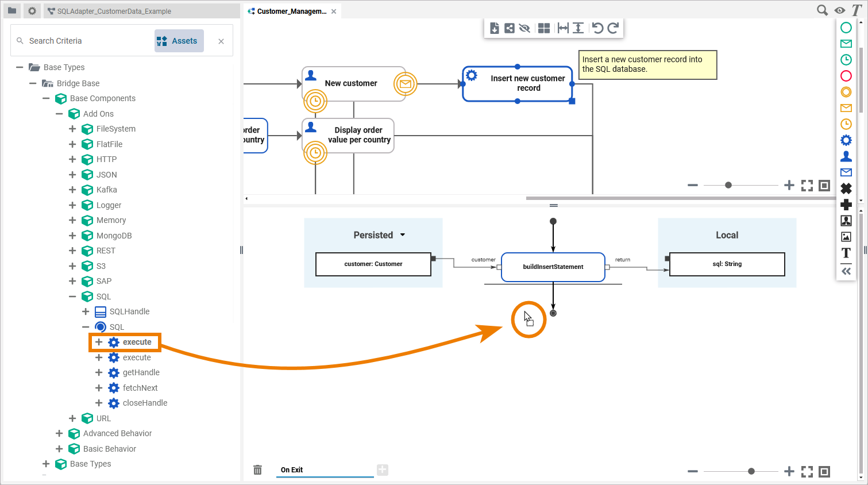The height and width of the screenshot is (485, 868).
Task: Select the Customer_Management diagram tab
Action: [x=291, y=11]
